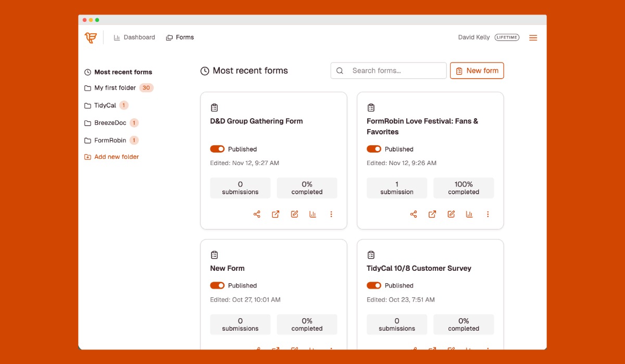Screen dimensions: 625x364
Task: Expand three-dot menu on FormRobin Love Festival
Action: pyautogui.click(x=488, y=214)
